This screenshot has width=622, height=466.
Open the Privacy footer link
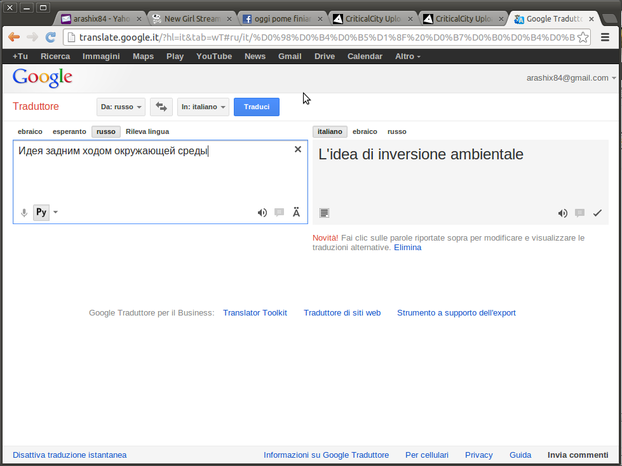pyautogui.click(x=479, y=455)
